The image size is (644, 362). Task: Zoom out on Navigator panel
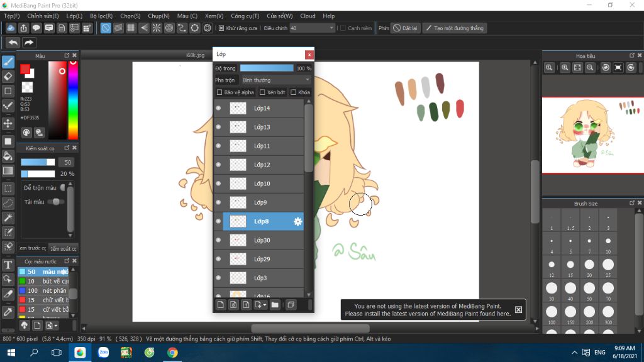(590, 68)
